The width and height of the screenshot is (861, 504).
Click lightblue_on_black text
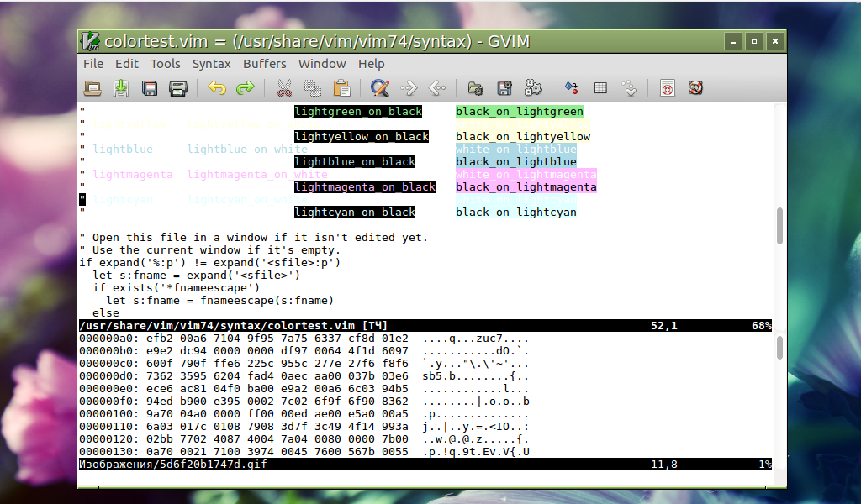[355, 162]
